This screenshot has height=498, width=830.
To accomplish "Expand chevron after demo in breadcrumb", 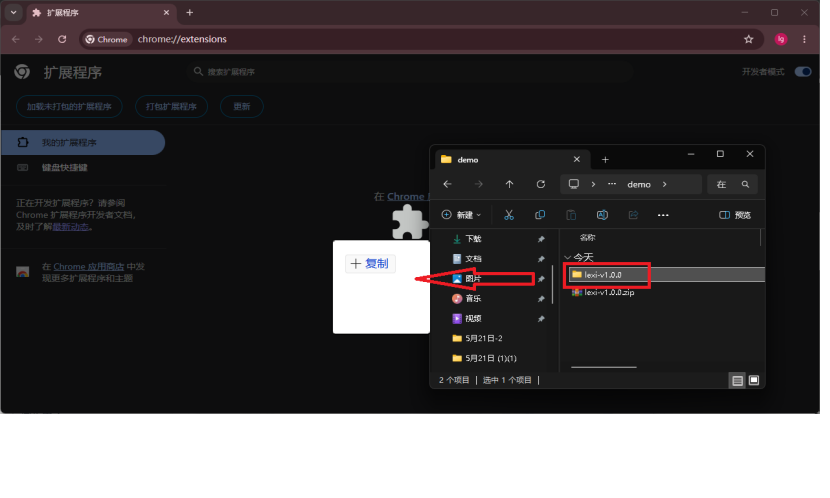I will point(665,185).
